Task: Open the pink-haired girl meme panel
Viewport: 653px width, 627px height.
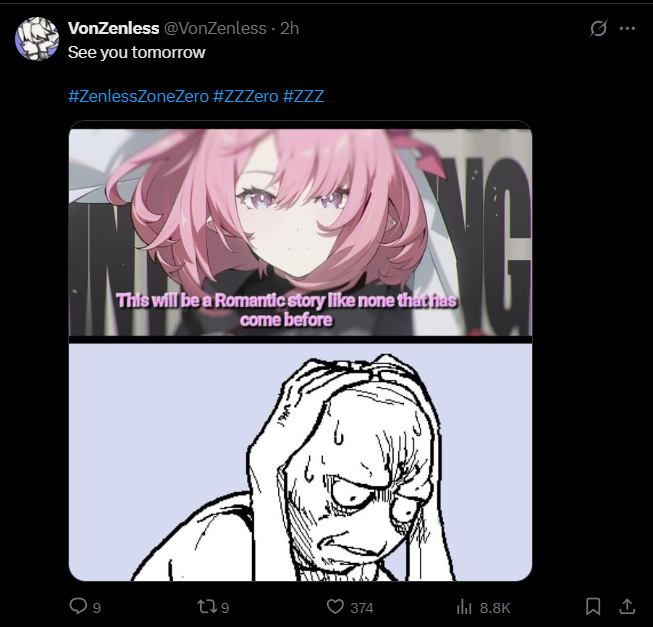Action: pos(300,232)
